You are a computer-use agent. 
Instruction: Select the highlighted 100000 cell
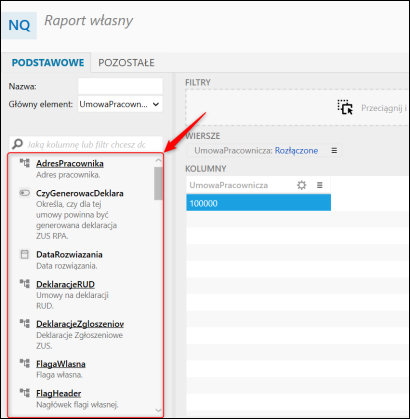pos(258,203)
